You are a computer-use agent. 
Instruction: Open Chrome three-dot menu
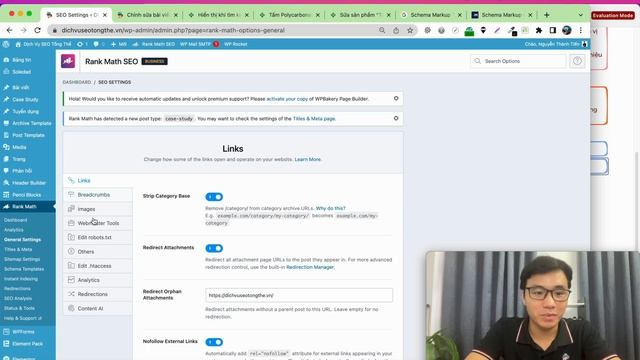point(581,30)
